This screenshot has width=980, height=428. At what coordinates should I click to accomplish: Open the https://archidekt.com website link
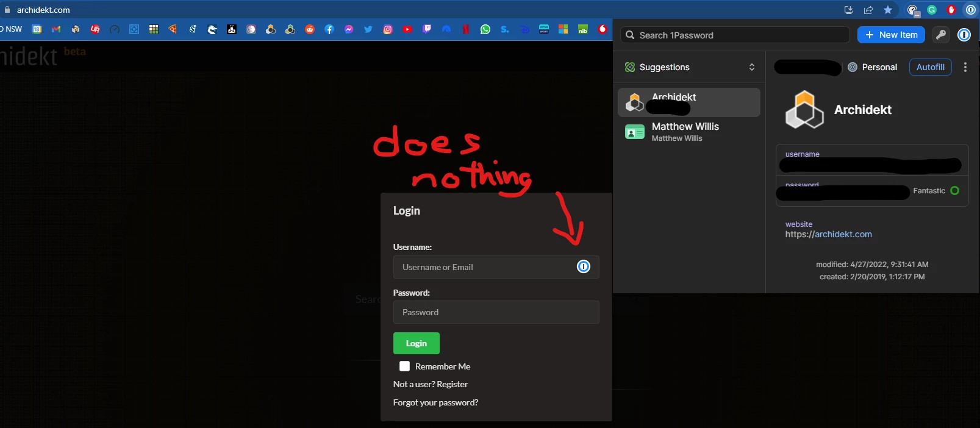tap(828, 234)
